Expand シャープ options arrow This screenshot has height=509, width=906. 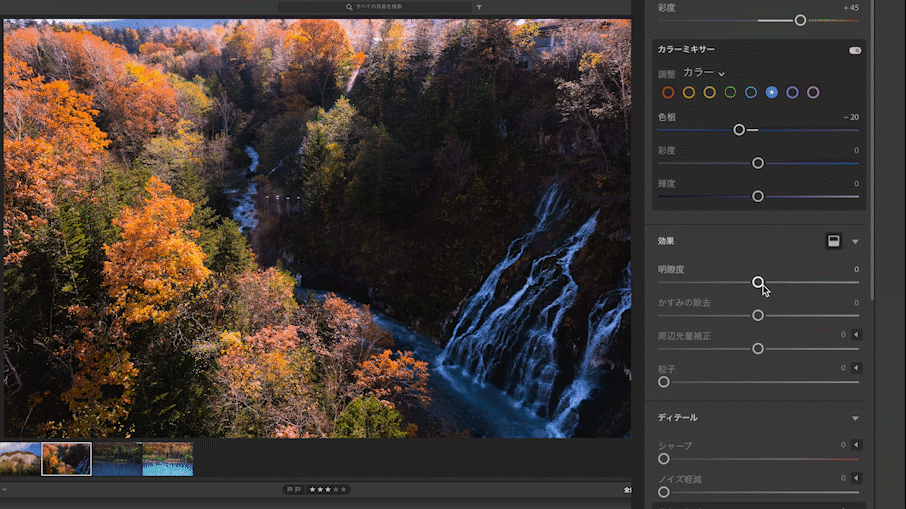point(856,445)
